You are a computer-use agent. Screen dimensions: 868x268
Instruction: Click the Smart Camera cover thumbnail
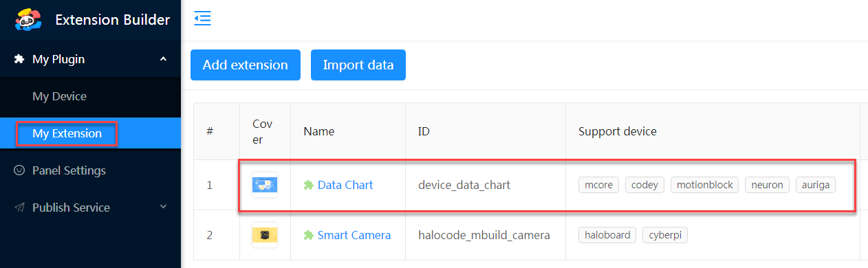(x=265, y=235)
